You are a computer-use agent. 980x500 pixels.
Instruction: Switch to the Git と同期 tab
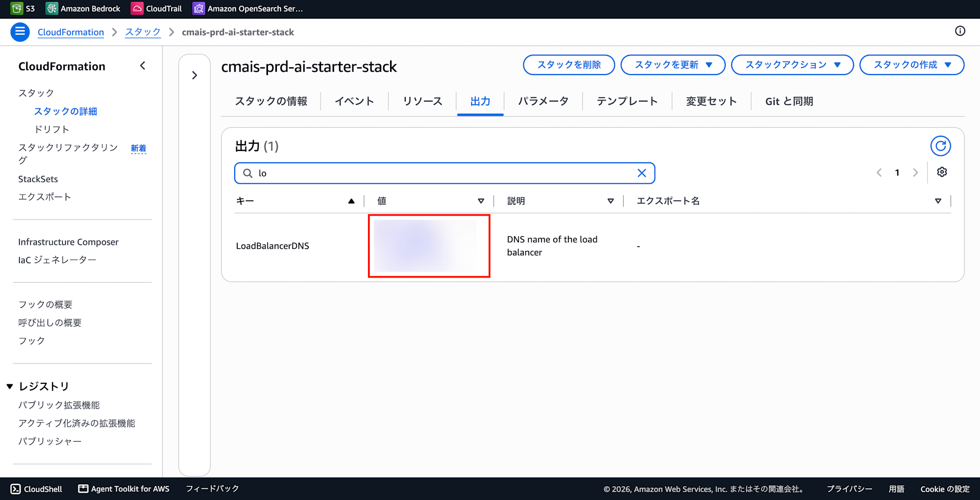(x=789, y=101)
